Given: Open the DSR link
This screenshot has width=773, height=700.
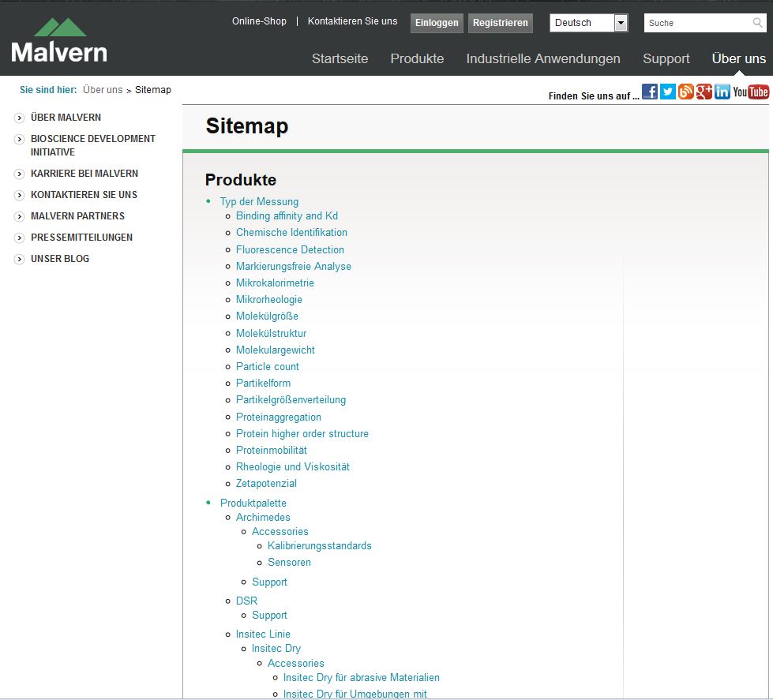Looking at the screenshot, I should [x=246, y=601].
